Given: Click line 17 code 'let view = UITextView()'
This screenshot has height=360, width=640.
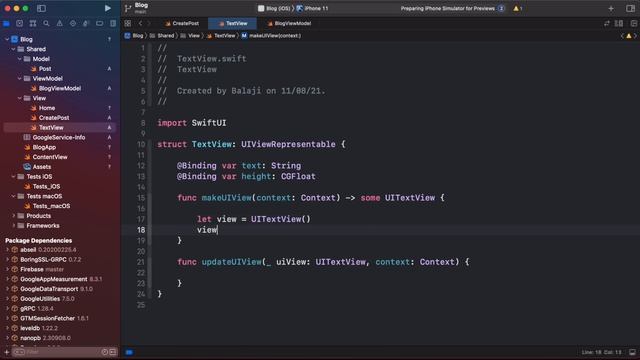Looking at the screenshot, I should [254, 219].
